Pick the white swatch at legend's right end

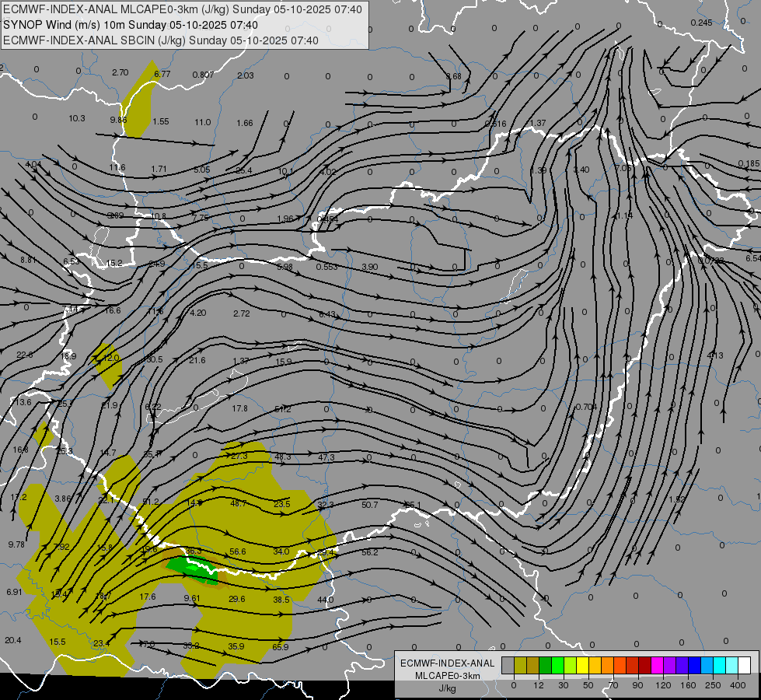744,665
